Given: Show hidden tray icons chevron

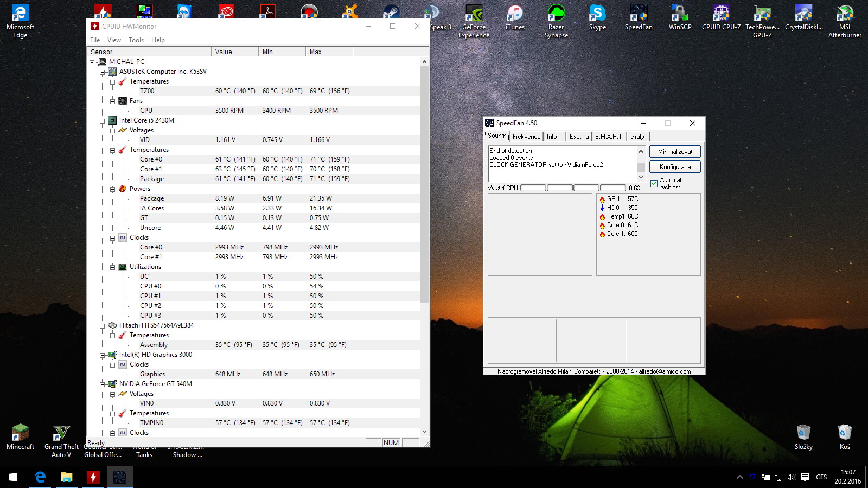Looking at the screenshot, I should coord(739,477).
